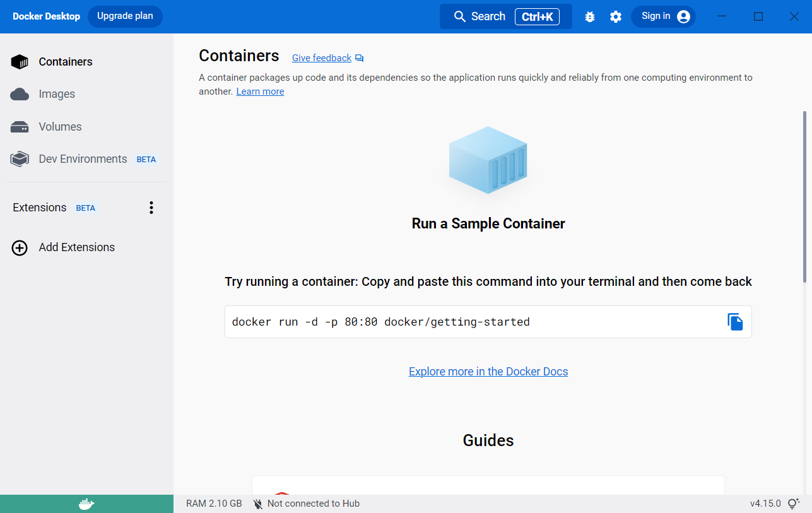The height and width of the screenshot is (513, 812).
Task: Click the search magnifier icon
Action: pyautogui.click(x=460, y=16)
